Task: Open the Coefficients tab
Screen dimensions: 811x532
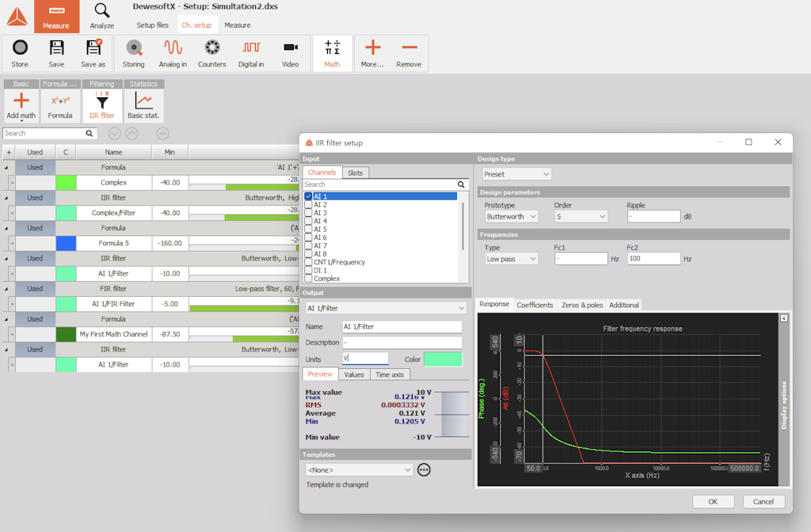Action: [x=535, y=305]
